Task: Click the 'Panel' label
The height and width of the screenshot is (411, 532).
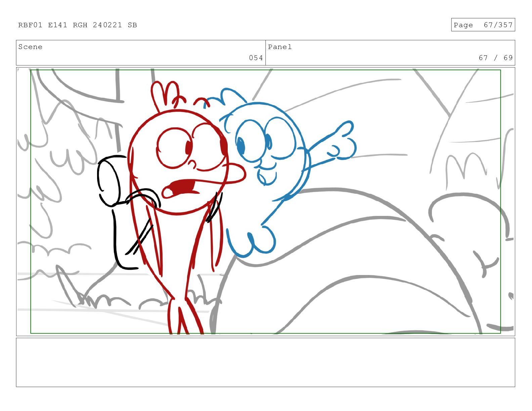Action: [x=280, y=47]
